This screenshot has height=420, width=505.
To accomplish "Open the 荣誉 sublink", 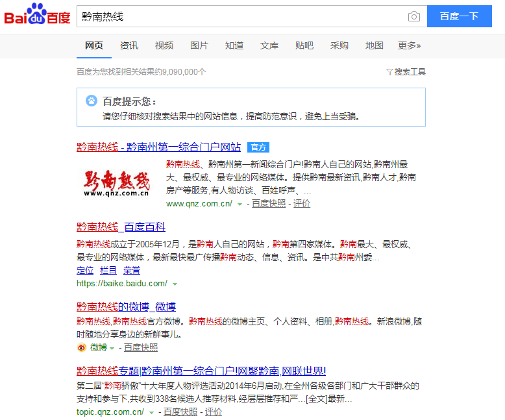I will (x=132, y=270).
